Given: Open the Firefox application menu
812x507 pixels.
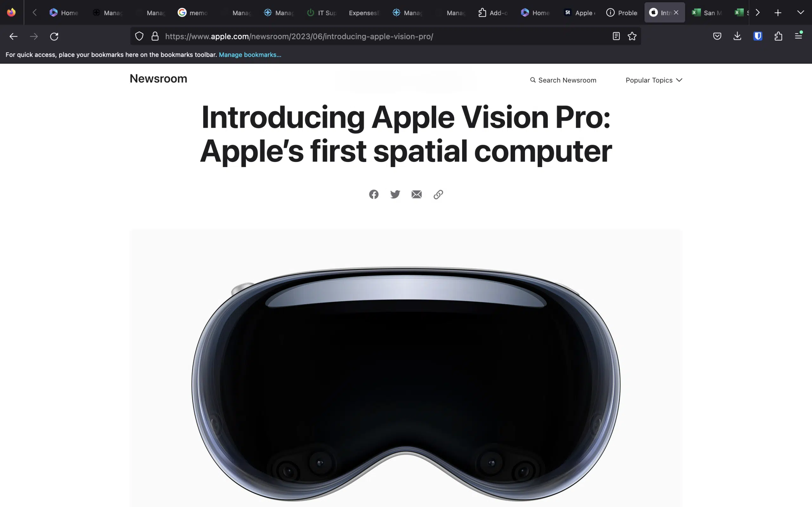Looking at the screenshot, I should [799, 35].
